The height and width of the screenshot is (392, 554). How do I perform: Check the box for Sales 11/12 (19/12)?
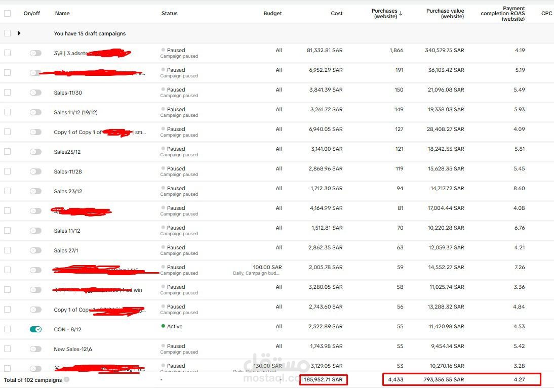(7, 112)
